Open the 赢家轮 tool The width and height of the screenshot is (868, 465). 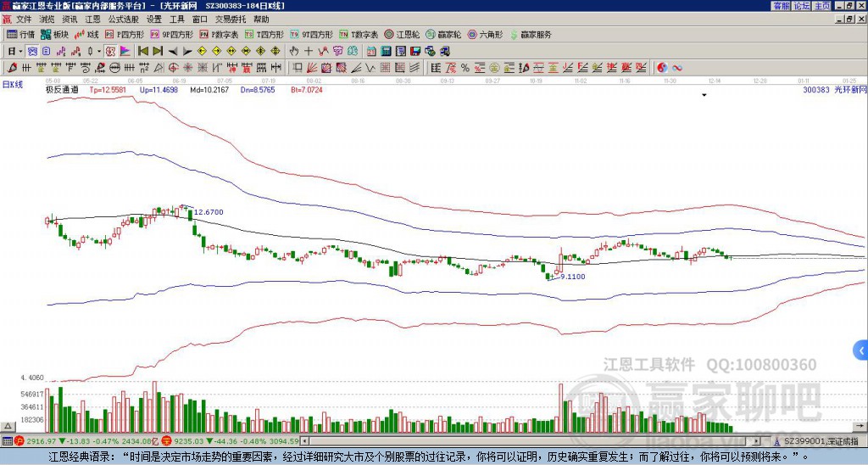tap(443, 34)
